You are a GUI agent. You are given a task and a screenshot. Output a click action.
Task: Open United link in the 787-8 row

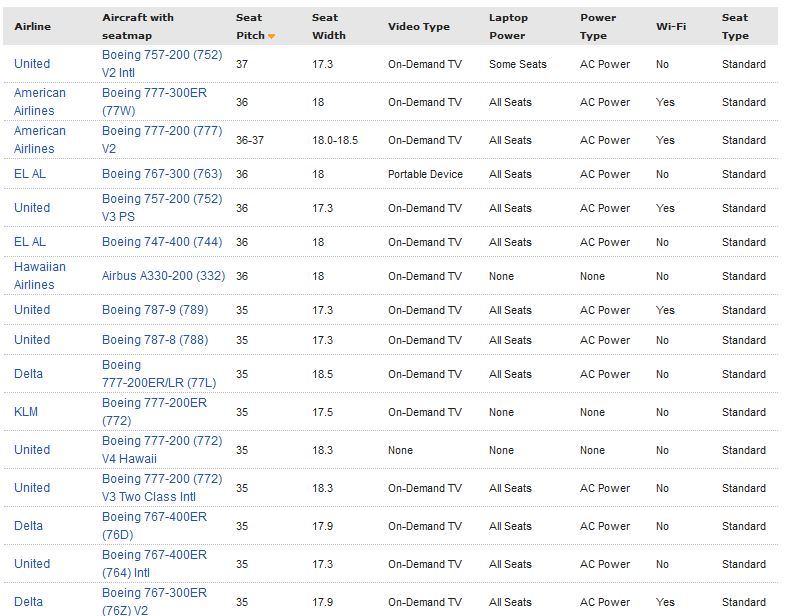(x=32, y=340)
